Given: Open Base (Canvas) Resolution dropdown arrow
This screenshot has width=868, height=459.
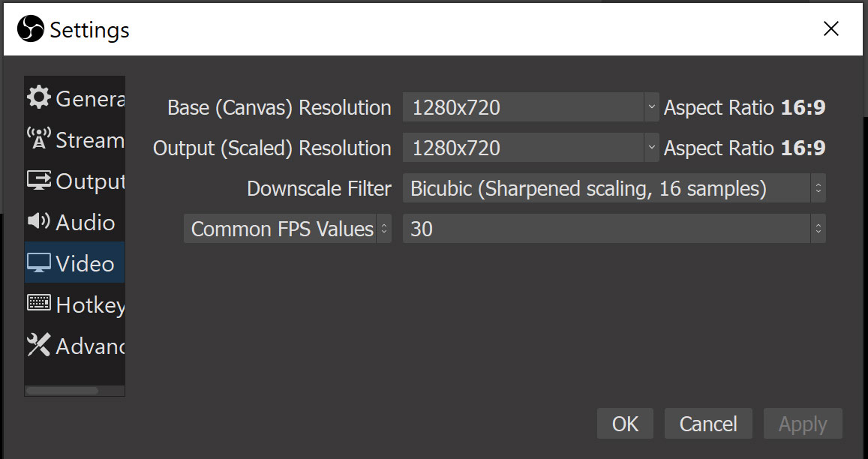Looking at the screenshot, I should 650,107.
